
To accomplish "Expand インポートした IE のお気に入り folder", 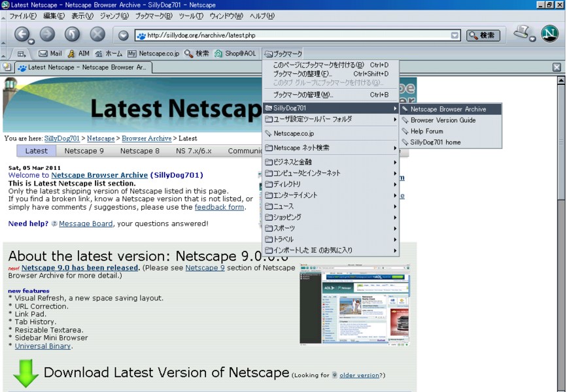I will click(330, 250).
